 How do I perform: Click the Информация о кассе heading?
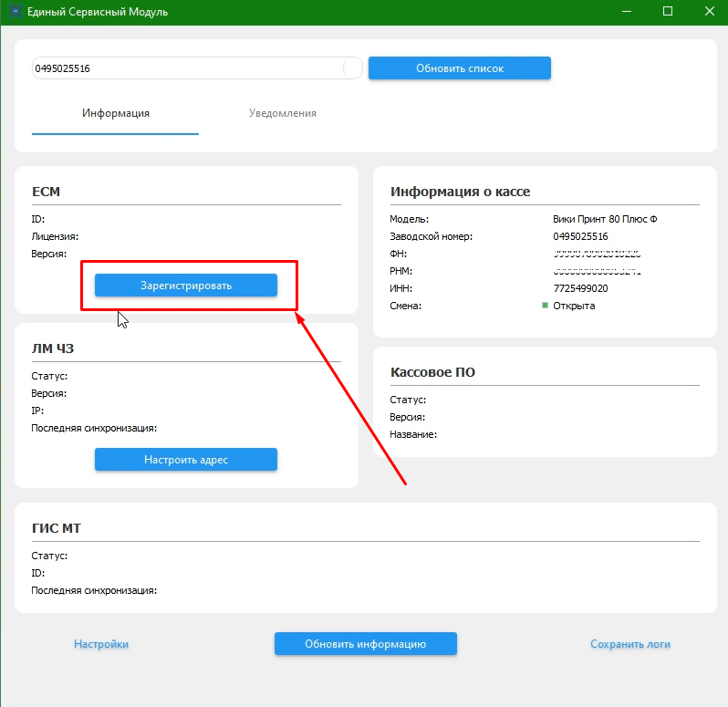460,192
